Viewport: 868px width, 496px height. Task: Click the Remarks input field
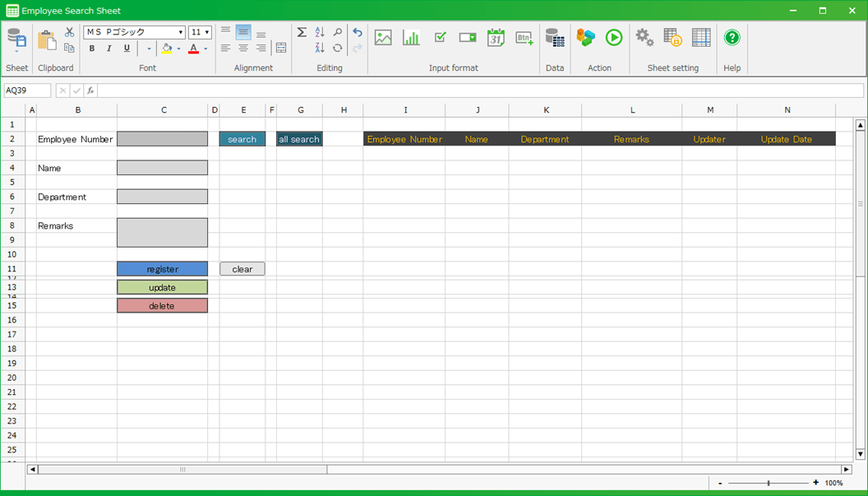(x=162, y=233)
